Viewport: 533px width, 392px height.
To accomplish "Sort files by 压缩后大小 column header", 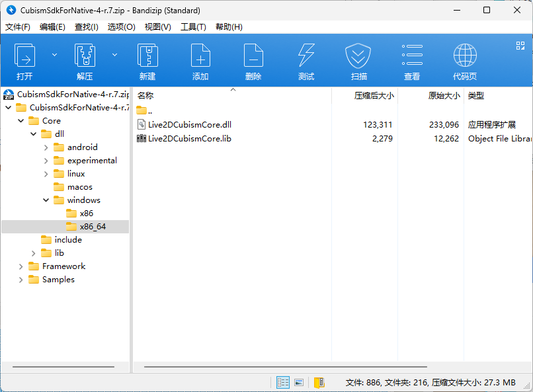I will click(374, 96).
